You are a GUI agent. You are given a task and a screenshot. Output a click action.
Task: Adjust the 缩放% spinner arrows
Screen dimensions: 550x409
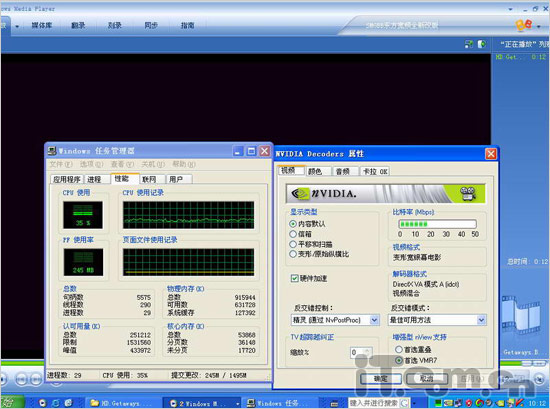(367, 353)
